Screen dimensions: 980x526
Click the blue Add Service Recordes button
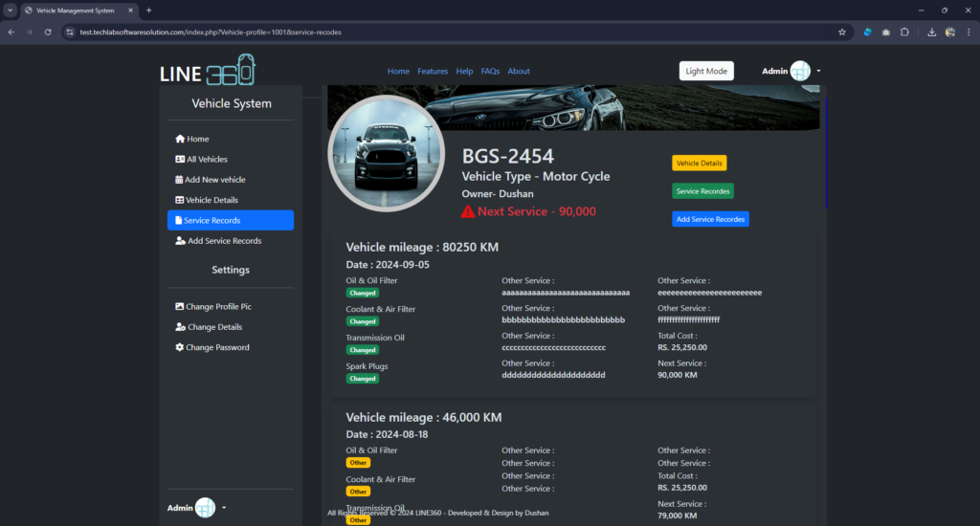[x=710, y=219]
